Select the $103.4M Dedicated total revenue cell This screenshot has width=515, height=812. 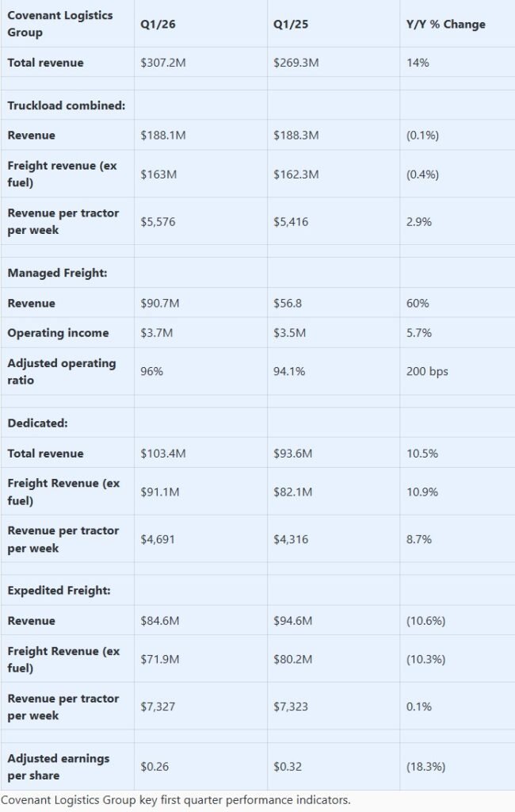tap(164, 454)
